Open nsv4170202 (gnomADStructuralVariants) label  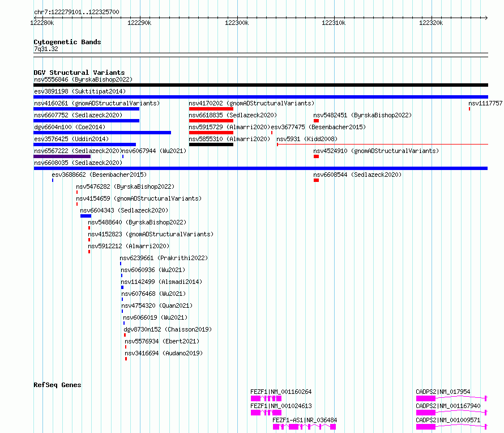pos(251,103)
